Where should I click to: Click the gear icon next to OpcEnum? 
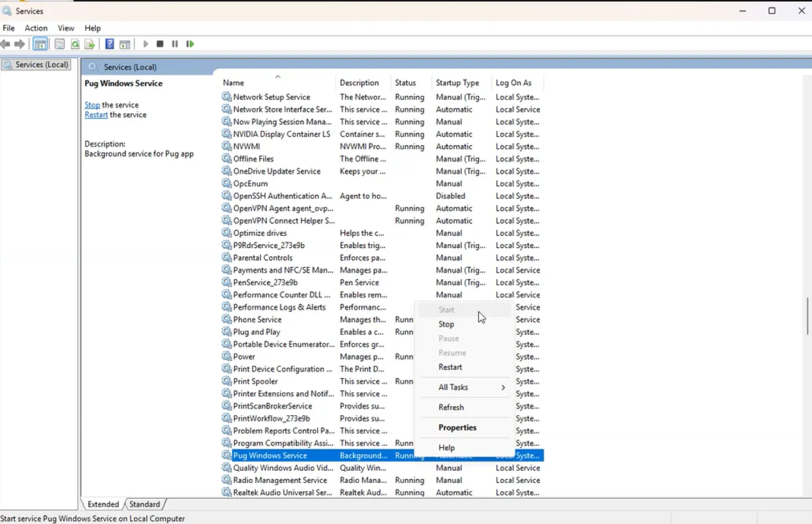227,183
